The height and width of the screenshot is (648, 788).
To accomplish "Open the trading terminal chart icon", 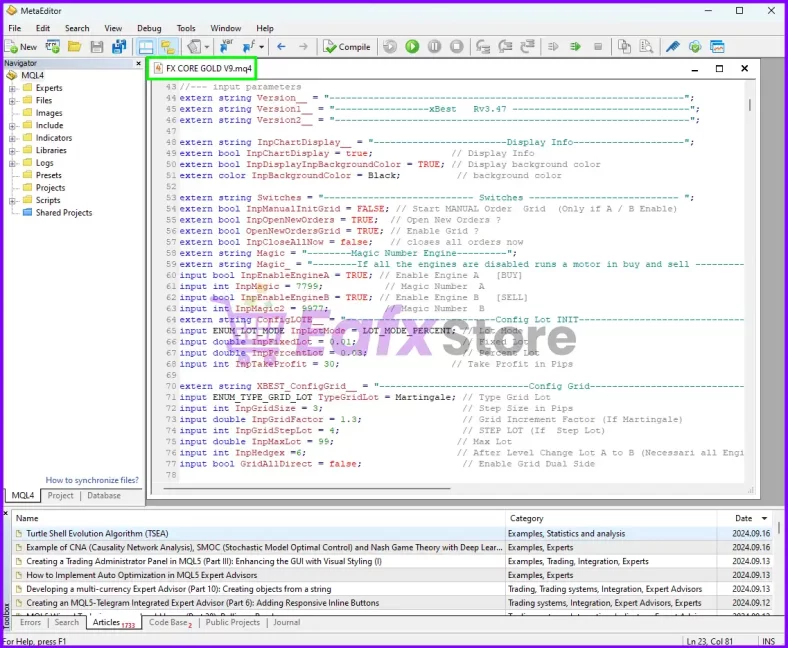I will [717, 47].
